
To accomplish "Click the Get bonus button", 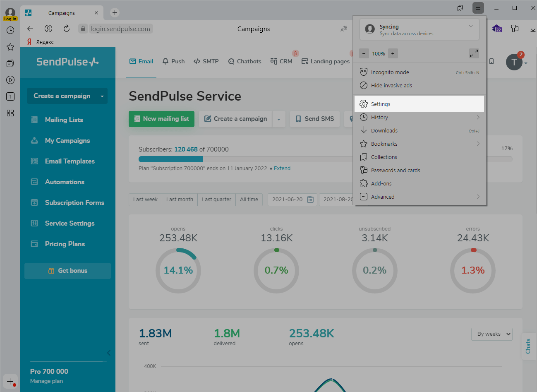I will click(x=67, y=271).
